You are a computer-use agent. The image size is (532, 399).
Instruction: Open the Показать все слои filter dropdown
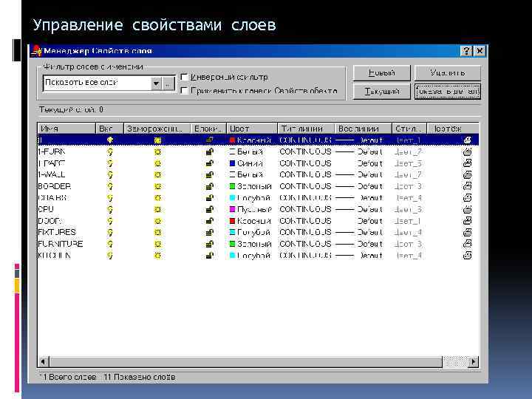pos(156,83)
